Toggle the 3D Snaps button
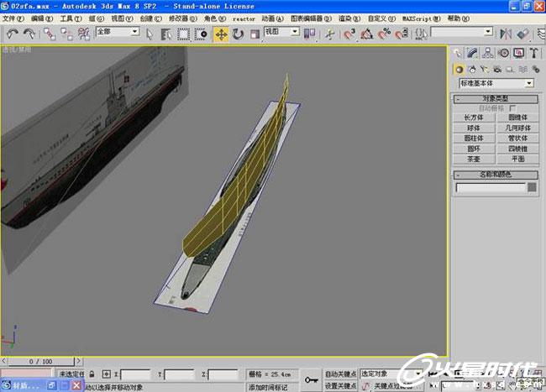546x392 pixels. (349, 34)
